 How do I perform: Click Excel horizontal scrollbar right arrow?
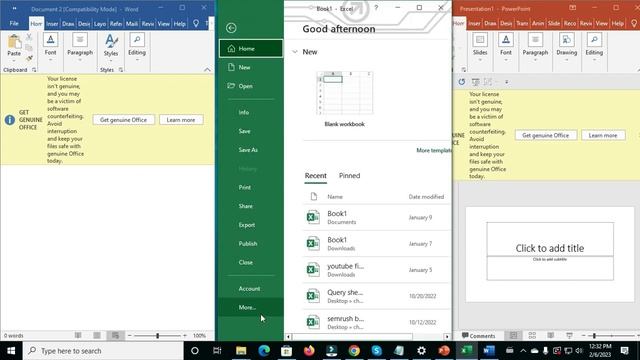coord(447,337)
